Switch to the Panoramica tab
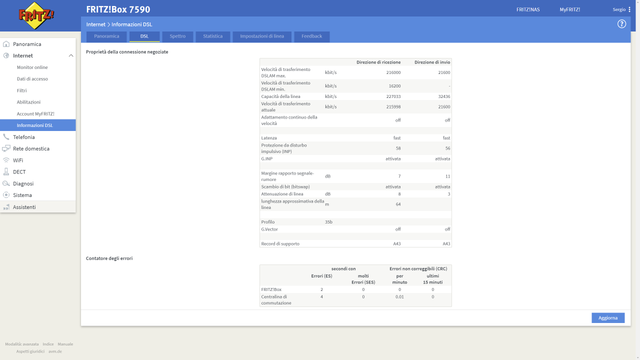 pos(107,36)
